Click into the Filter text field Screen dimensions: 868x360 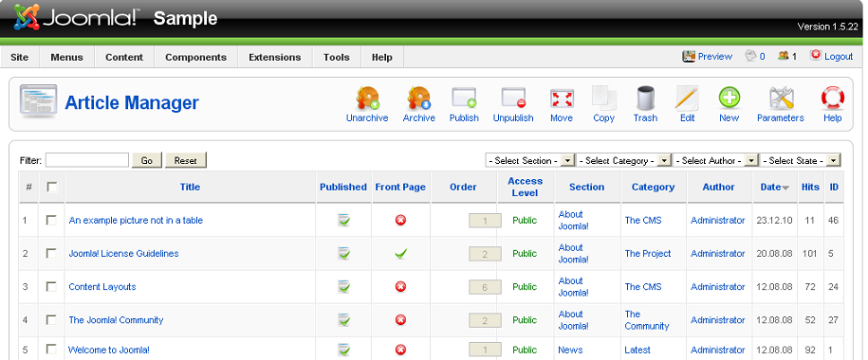pyautogui.click(x=87, y=160)
